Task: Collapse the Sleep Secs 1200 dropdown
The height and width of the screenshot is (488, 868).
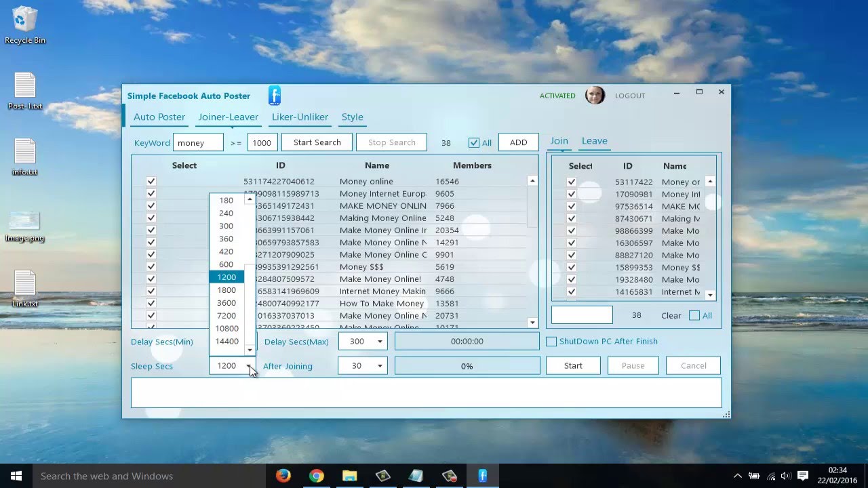Action: (x=250, y=366)
